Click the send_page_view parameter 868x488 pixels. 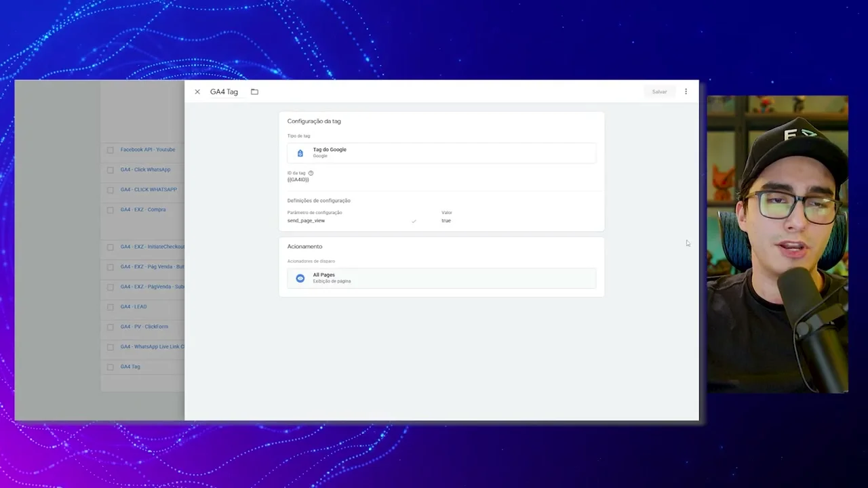(306, 221)
